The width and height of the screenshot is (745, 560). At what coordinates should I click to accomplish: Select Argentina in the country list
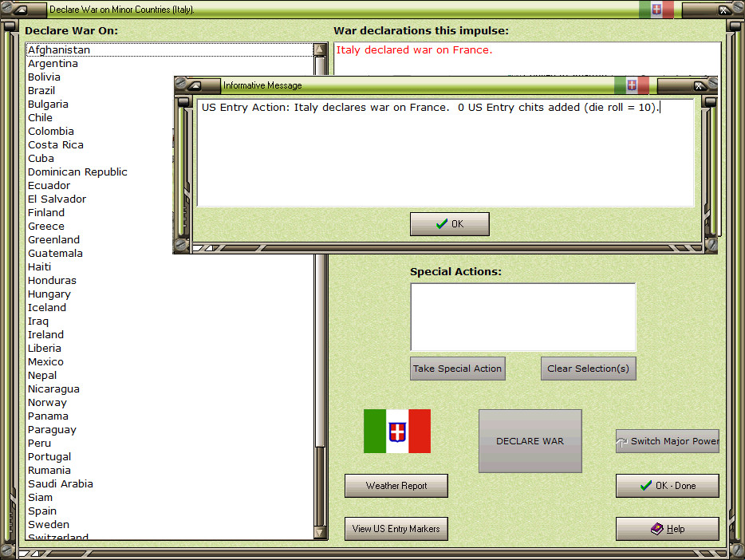click(x=170, y=64)
